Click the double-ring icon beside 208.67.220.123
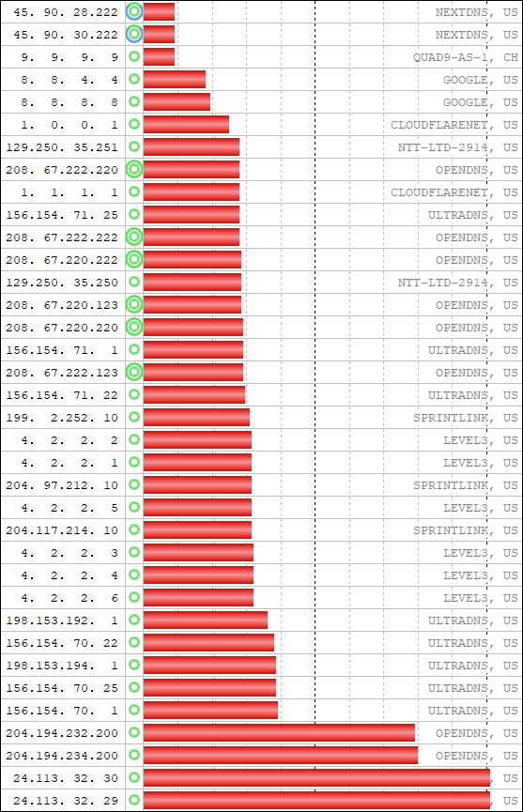The height and width of the screenshot is (812, 523). [134, 304]
